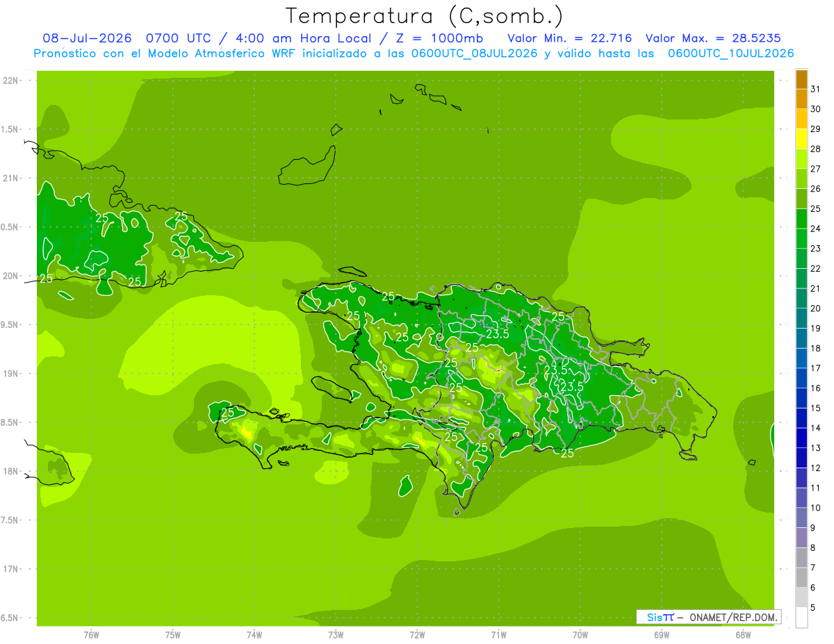This screenshot has width=834, height=644.
Task: Click the '71W' longitude axis label
Action: [x=498, y=635]
